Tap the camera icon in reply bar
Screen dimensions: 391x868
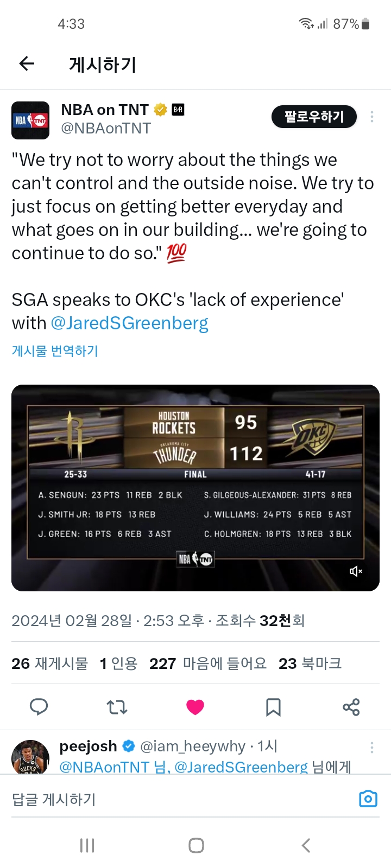point(368,799)
